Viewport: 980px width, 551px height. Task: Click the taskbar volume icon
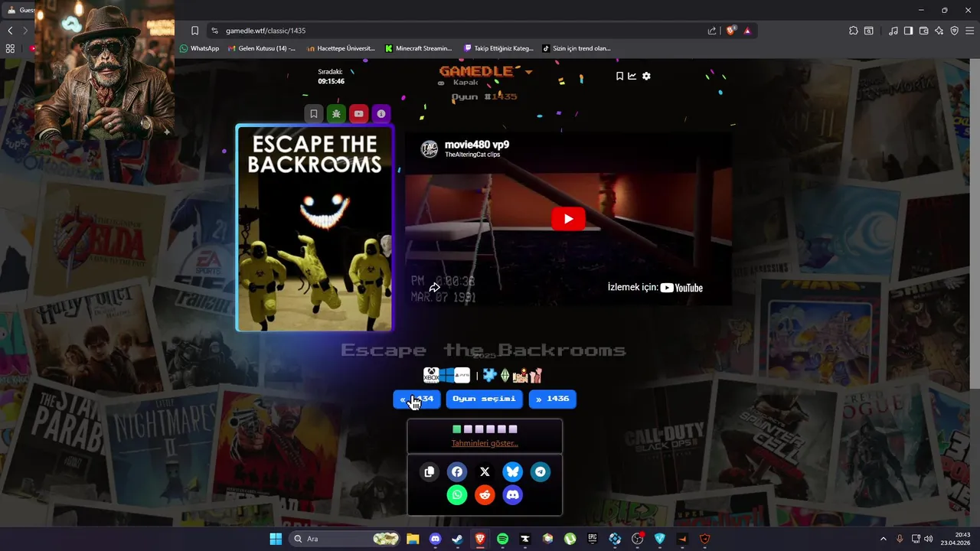pos(929,539)
